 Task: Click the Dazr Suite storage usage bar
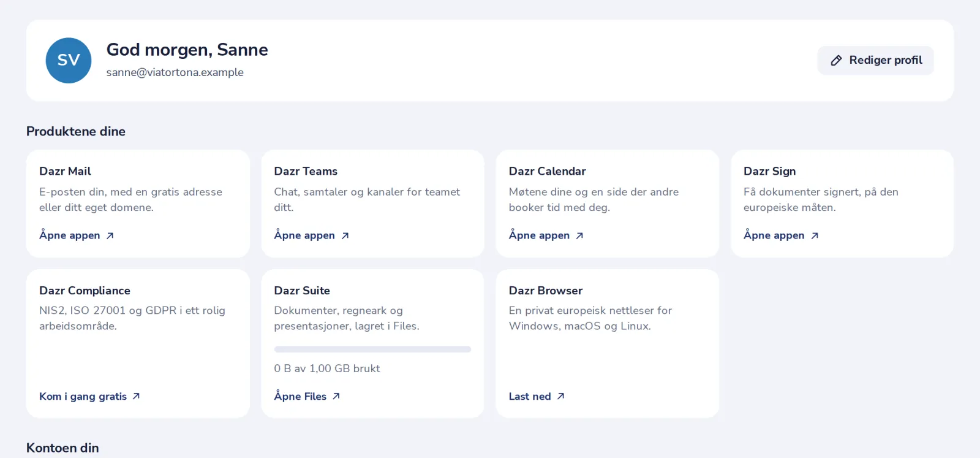(372, 349)
